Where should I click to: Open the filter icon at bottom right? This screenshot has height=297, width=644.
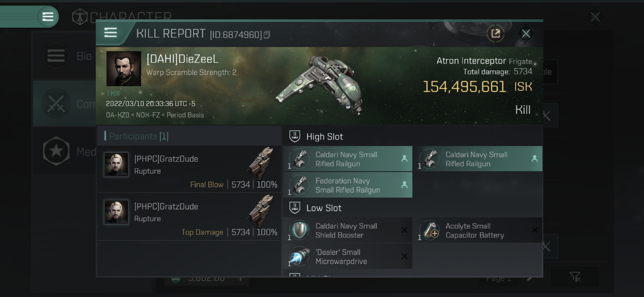coord(574,277)
